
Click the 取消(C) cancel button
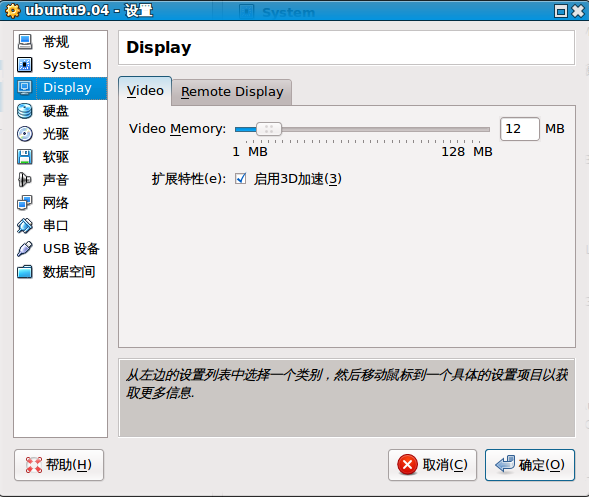tap(432, 465)
